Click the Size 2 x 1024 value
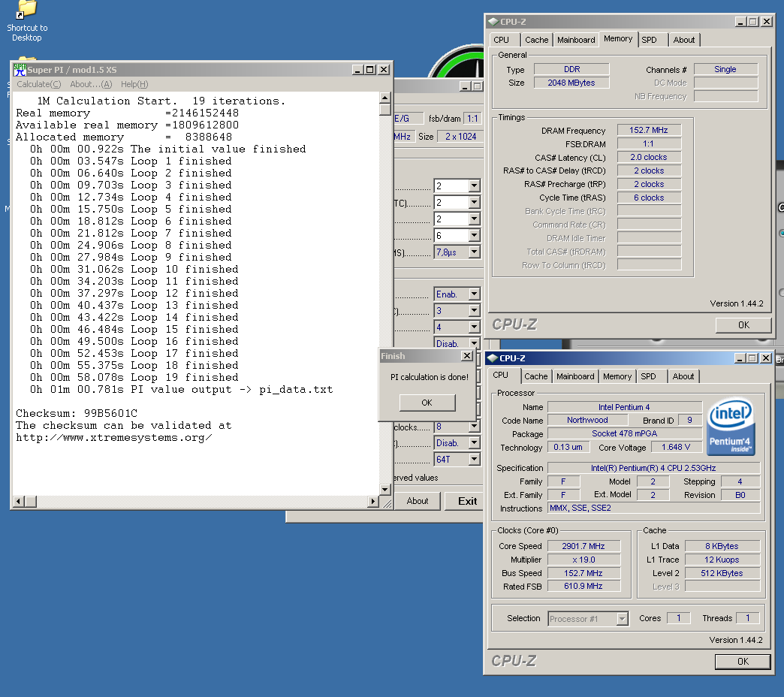 (x=460, y=137)
